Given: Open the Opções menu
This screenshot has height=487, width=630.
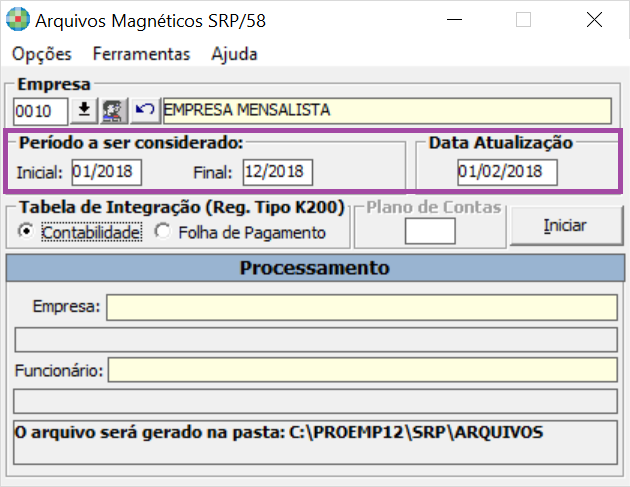Looking at the screenshot, I should pyautogui.click(x=41, y=54).
